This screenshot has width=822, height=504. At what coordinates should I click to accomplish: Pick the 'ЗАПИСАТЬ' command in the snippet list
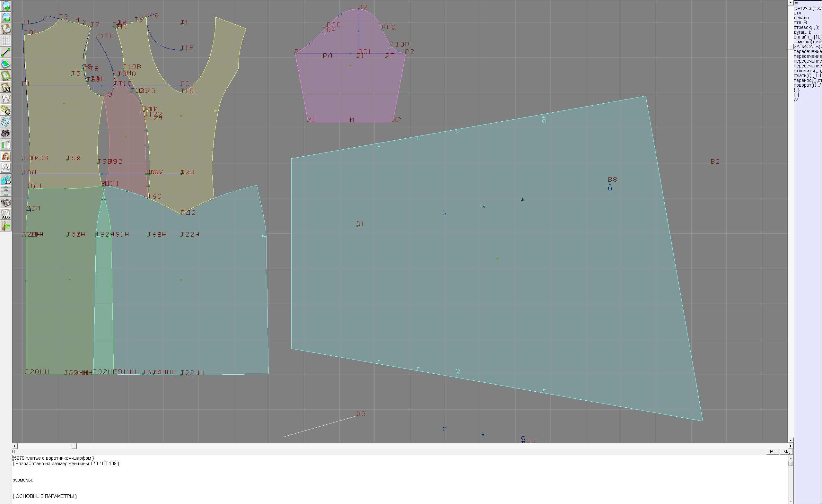[807, 47]
